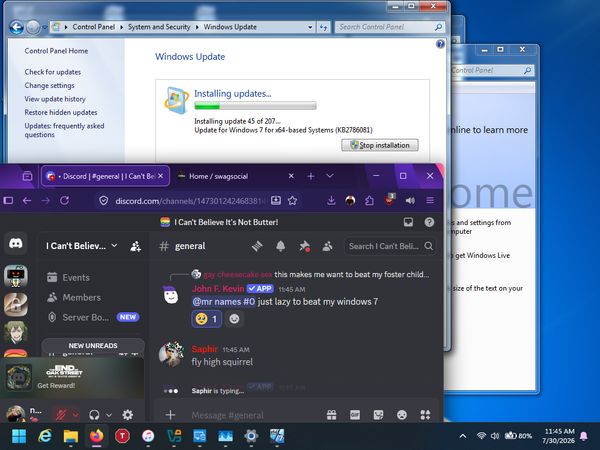Open Discord user settings gear
The width and height of the screenshot is (600, 450).
(x=127, y=415)
